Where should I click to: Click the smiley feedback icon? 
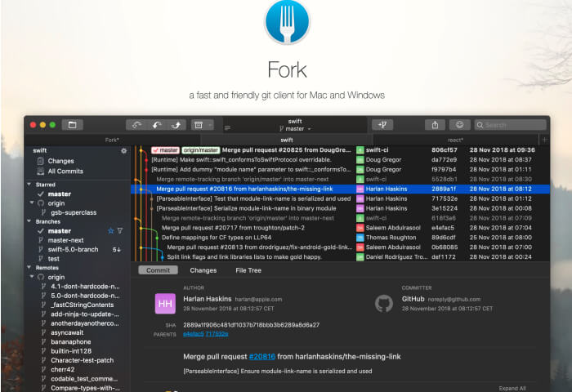(x=459, y=125)
